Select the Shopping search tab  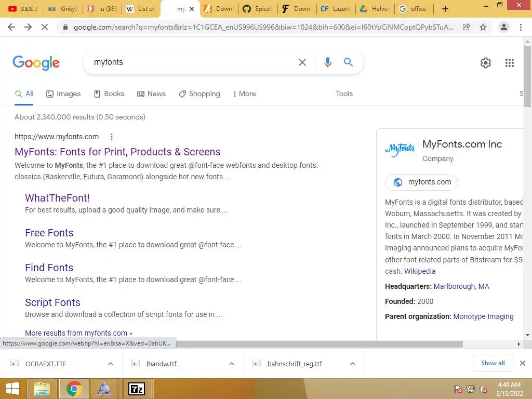coord(199,94)
